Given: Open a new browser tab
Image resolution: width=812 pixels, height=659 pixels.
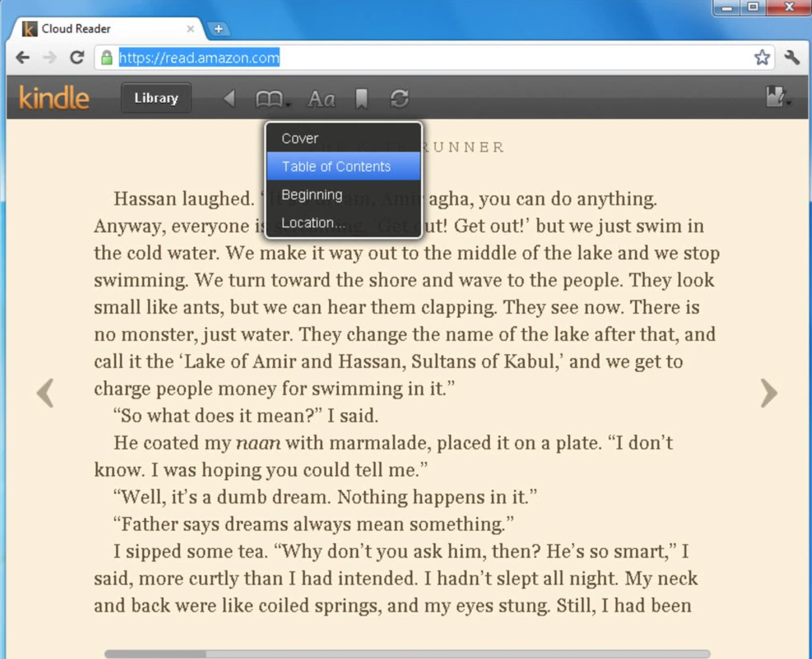Looking at the screenshot, I should (x=218, y=29).
